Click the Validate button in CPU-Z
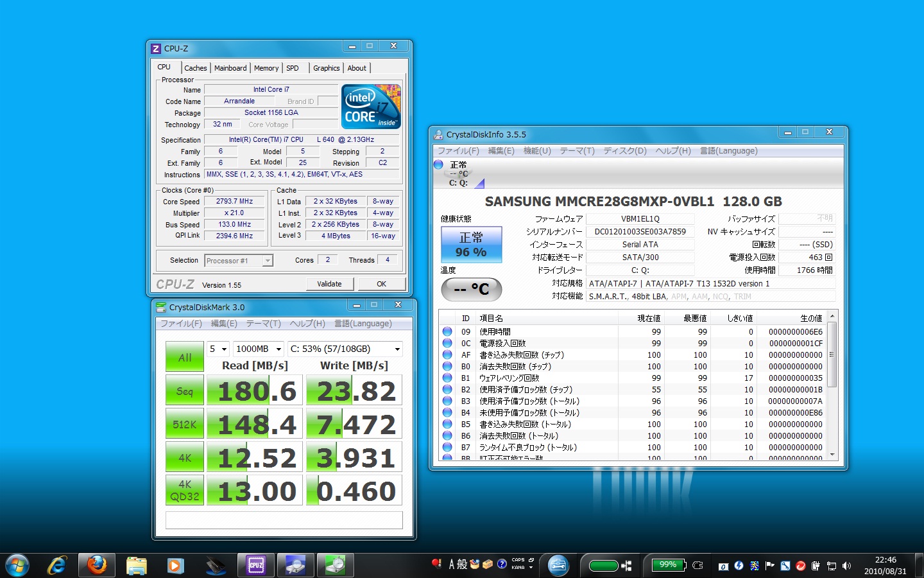The image size is (924, 578). 329,284
